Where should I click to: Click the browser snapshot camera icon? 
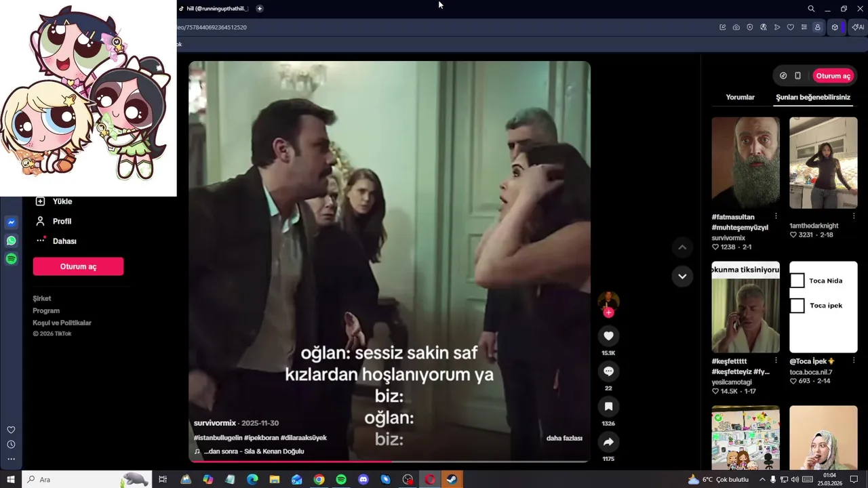[736, 27]
